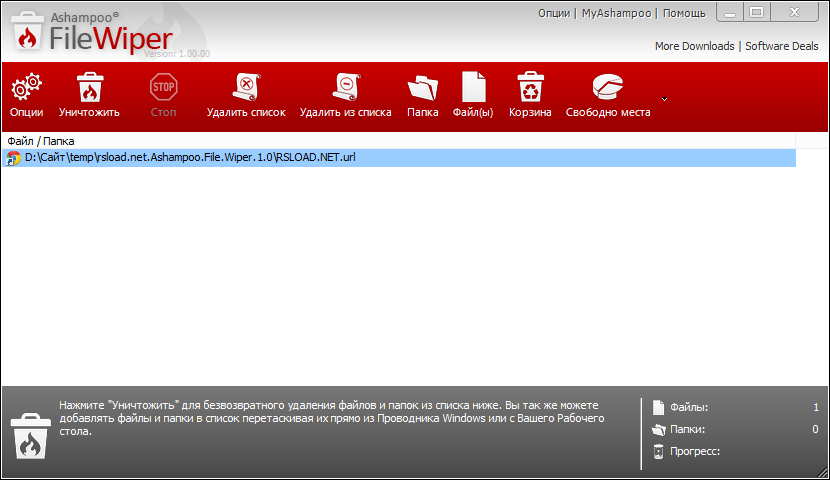Image resolution: width=830 pixels, height=480 pixels.
Task: Click the large trash icon in info panel
Action: [31, 437]
